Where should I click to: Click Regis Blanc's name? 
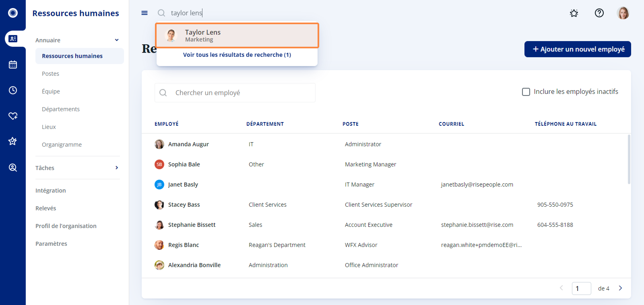pos(184,245)
